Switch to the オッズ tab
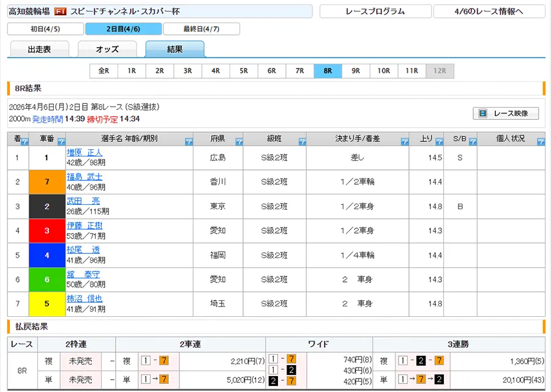Screen dimensions: 551x392 point(107,50)
